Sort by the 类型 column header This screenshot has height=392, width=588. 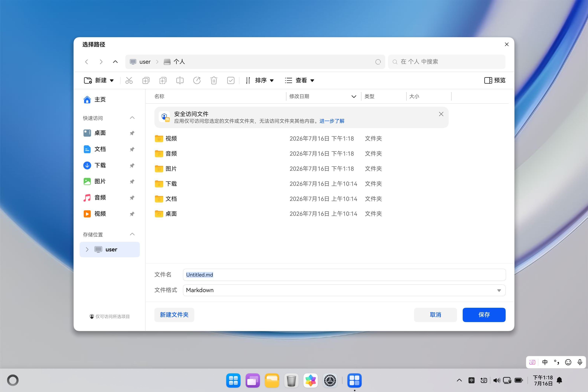(x=369, y=96)
